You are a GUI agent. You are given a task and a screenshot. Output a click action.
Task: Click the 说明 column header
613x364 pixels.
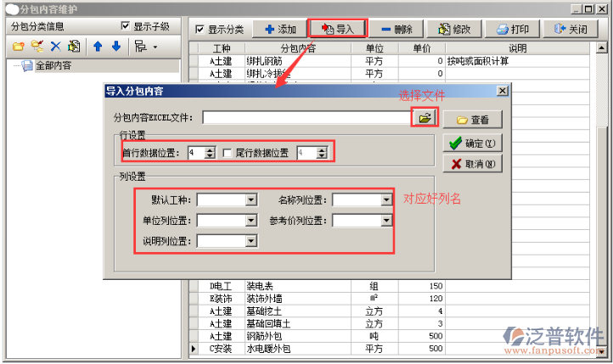click(518, 48)
